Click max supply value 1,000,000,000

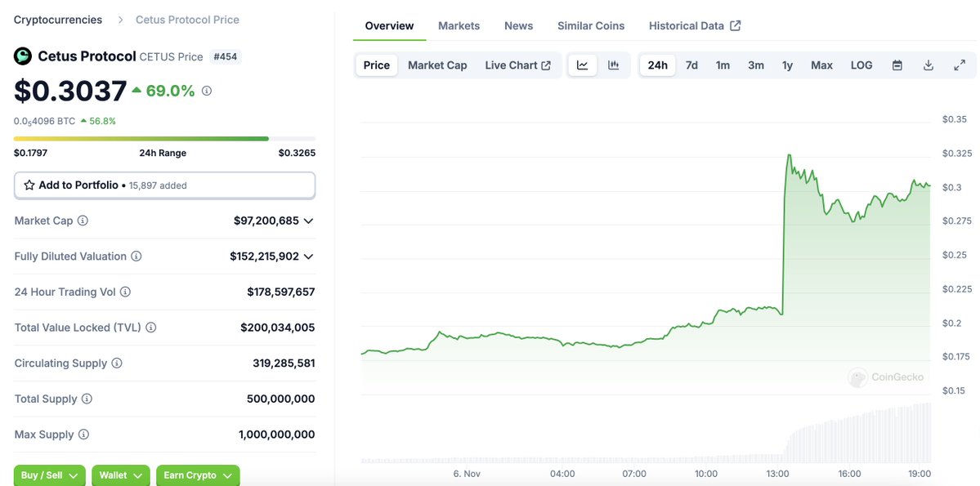(277, 435)
